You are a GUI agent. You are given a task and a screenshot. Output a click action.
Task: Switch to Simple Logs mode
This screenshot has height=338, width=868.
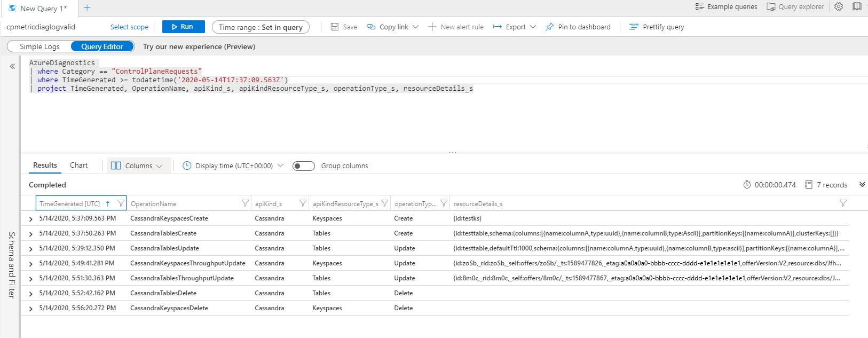(40, 46)
